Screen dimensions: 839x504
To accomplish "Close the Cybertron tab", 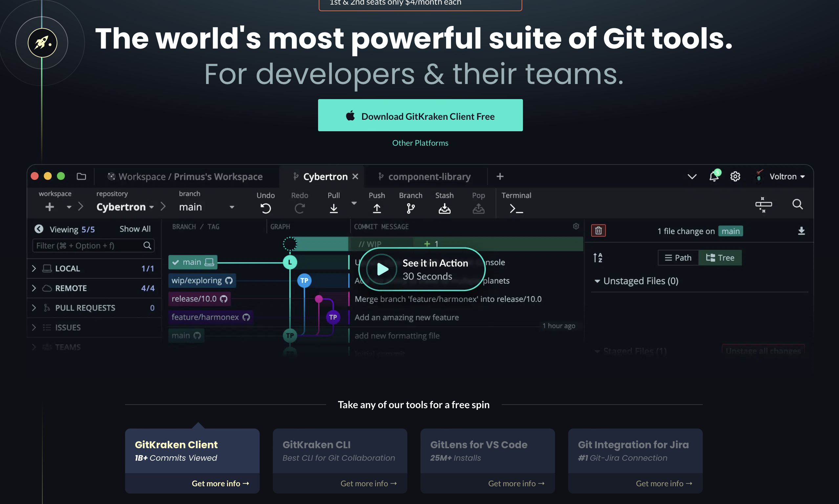I will (x=355, y=176).
